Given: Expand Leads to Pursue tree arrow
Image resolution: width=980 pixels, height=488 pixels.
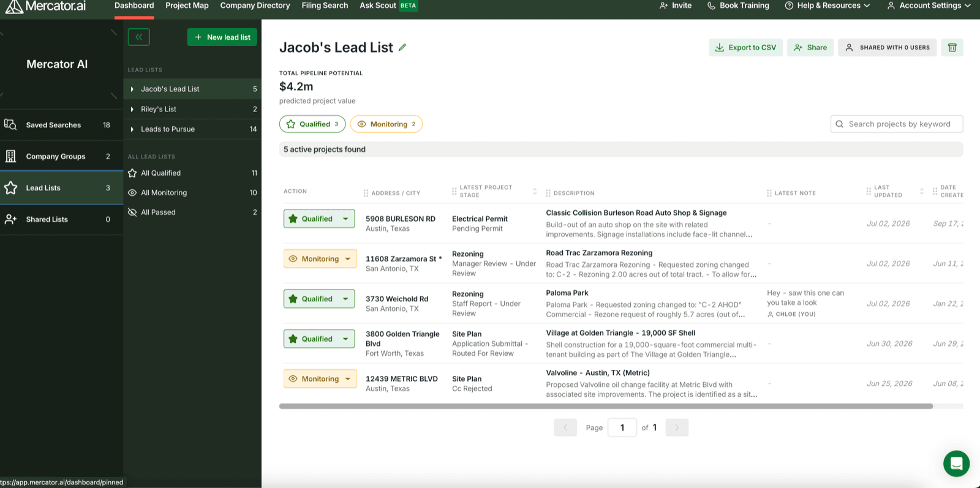Looking at the screenshot, I should (132, 129).
